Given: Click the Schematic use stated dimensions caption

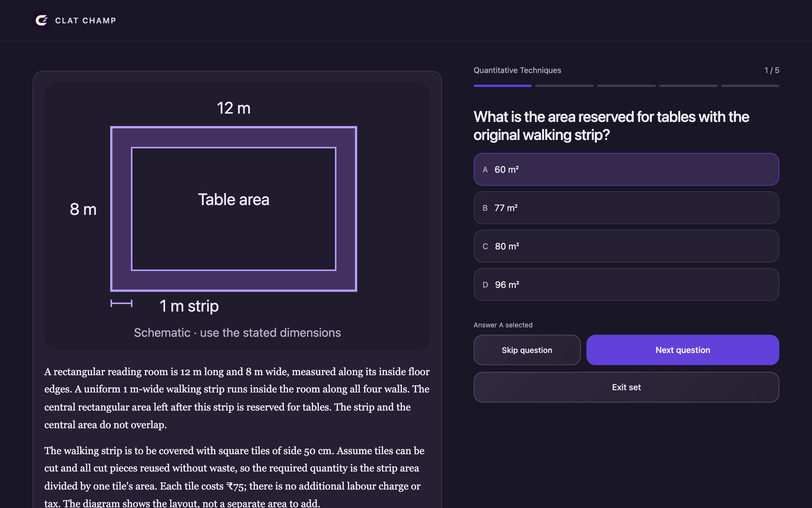Looking at the screenshot, I should click(237, 333).
